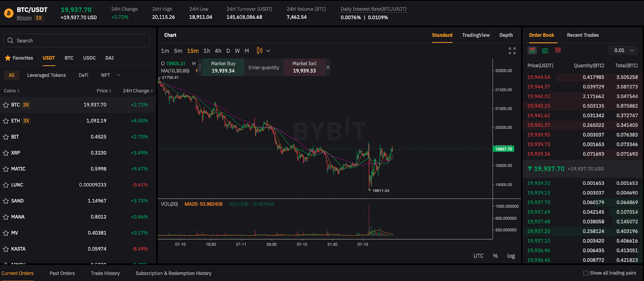
Task: Click Market Sell 19,939.33 button
Action: (304, 67)
